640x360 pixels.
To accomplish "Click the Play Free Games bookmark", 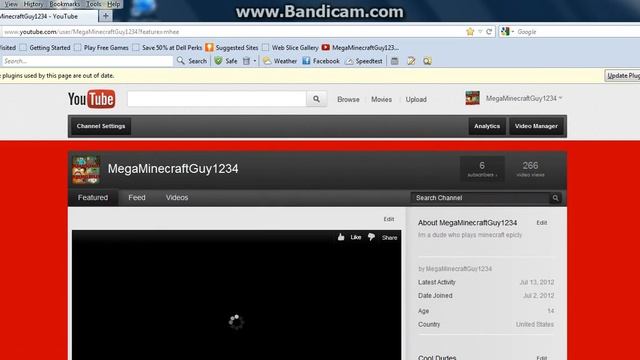I will coord(101,48).
